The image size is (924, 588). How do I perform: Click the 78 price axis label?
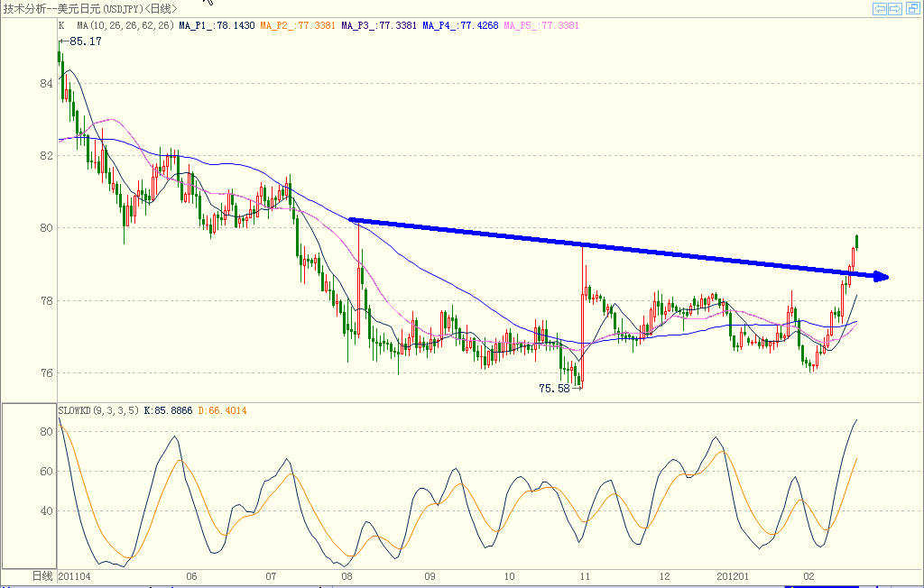pos(47,300)
